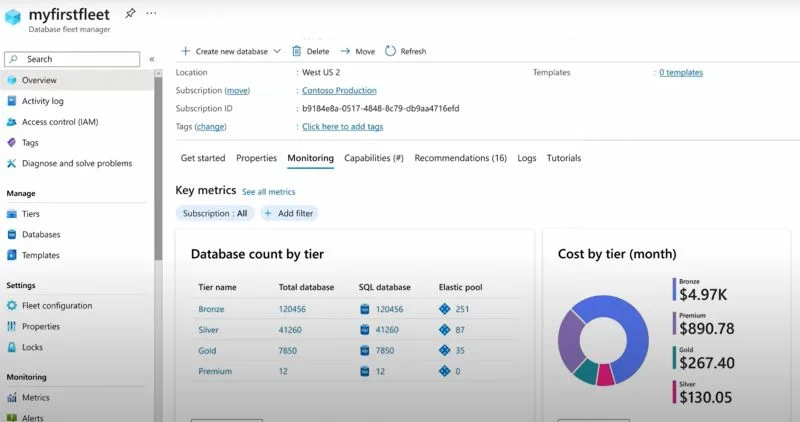Viewport: 800px width, 422px height.
Task: Click the See all metrics link
Action: coord(268,192)
